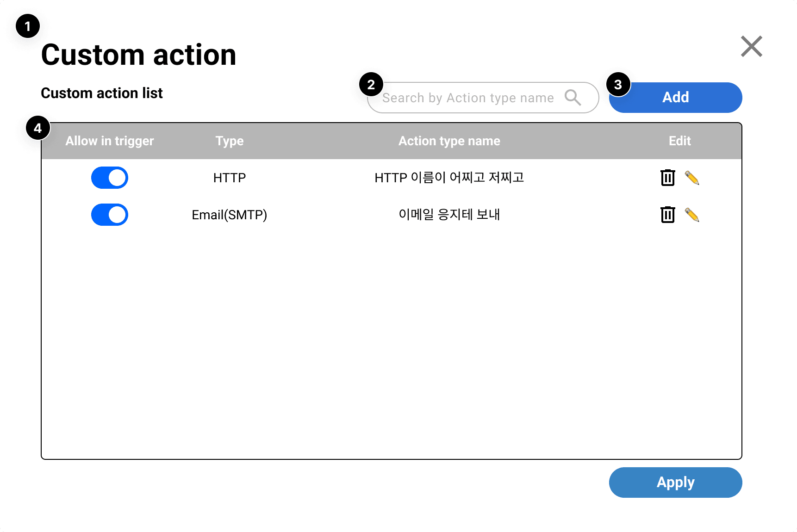Click numbered badge 1 near the title
Image resolution: width=797 pixels, height=532 pixels.
click(28, 26)
